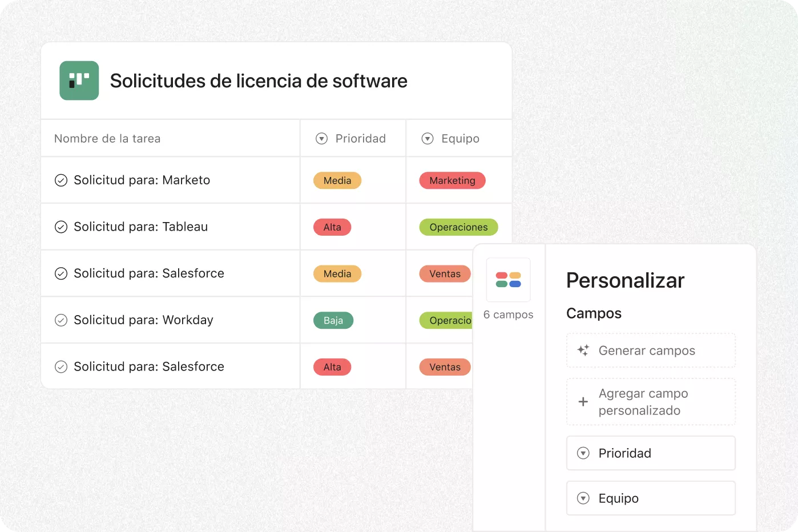Click Media priority tag in first Salesforce row
This screenshot has width=798, height=532.
pyautogui.click(x=337, y=274)
